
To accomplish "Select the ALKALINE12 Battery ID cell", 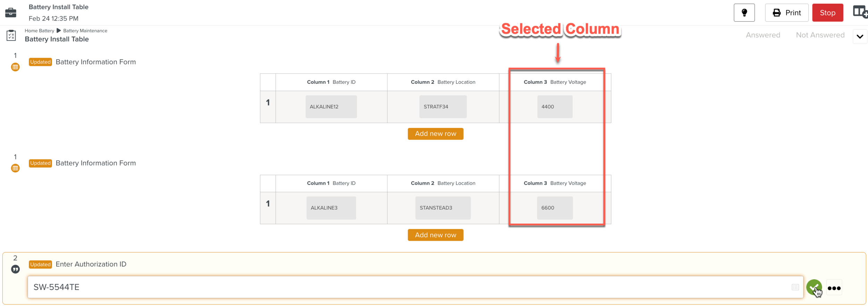I will coord(331,107).
